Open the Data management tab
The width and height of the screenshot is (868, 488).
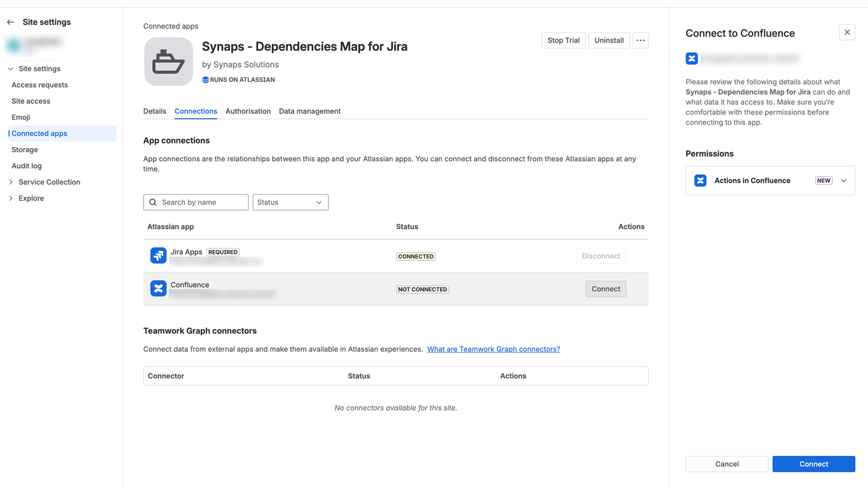(310, 111)
